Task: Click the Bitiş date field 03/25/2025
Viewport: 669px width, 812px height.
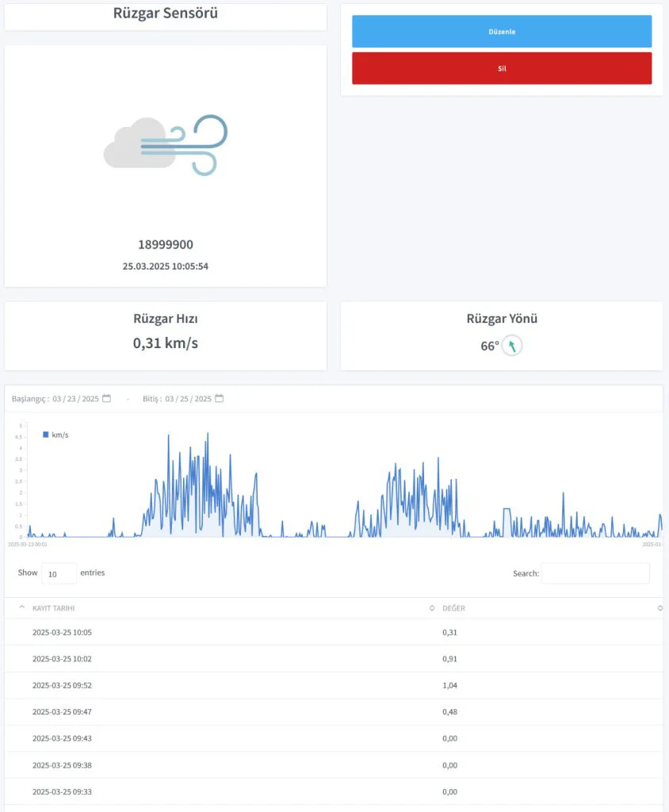Action: pos(188,399)
